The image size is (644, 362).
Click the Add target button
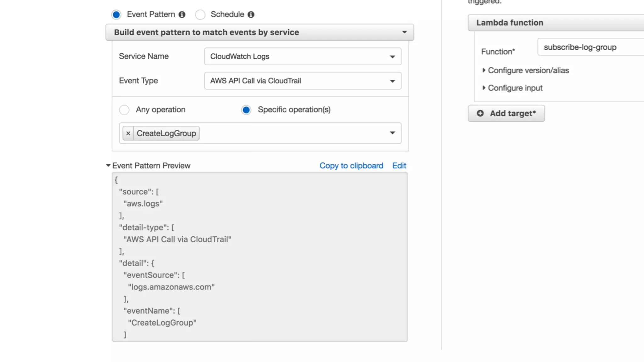[x=506, y=113]
